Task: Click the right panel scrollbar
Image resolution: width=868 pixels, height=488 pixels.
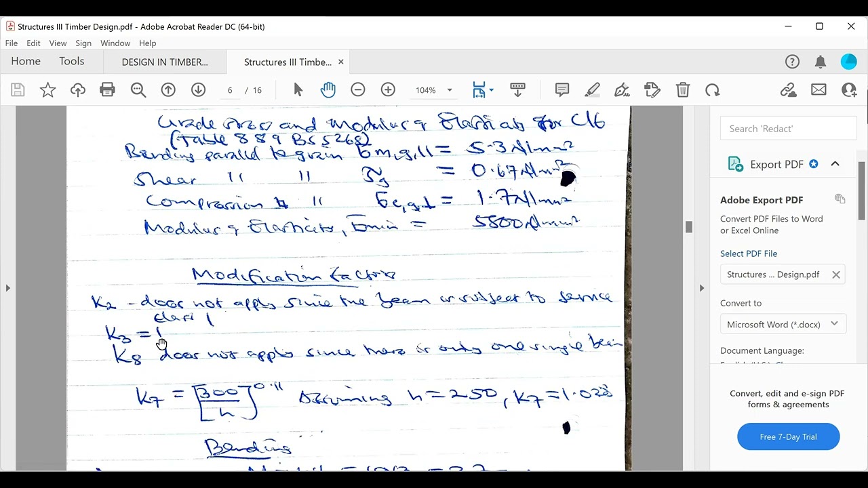Action: (862, 191)
